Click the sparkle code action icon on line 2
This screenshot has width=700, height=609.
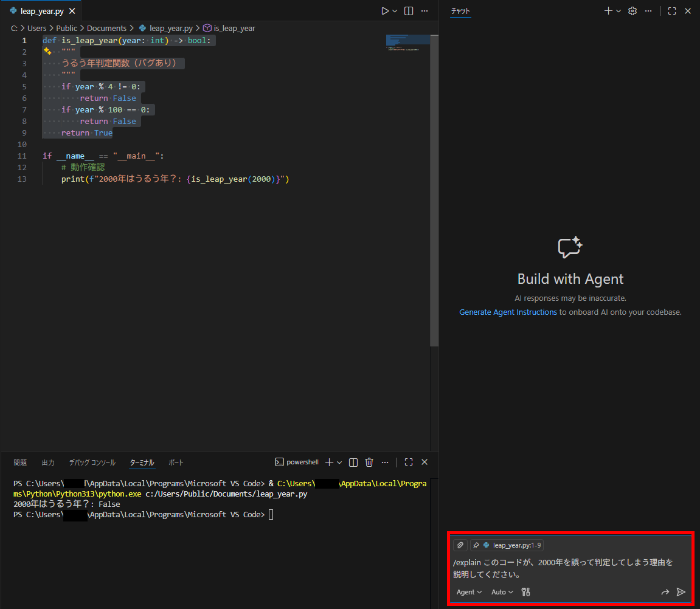47,52
